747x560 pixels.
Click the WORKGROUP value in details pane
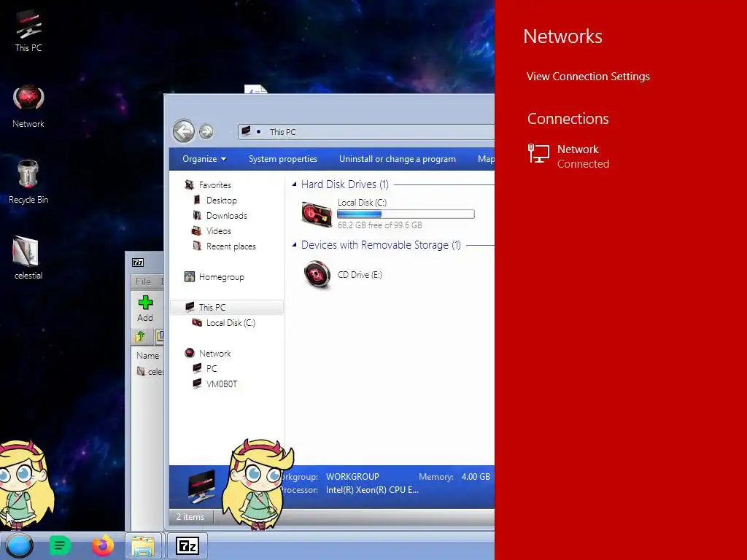pos(352,476)
